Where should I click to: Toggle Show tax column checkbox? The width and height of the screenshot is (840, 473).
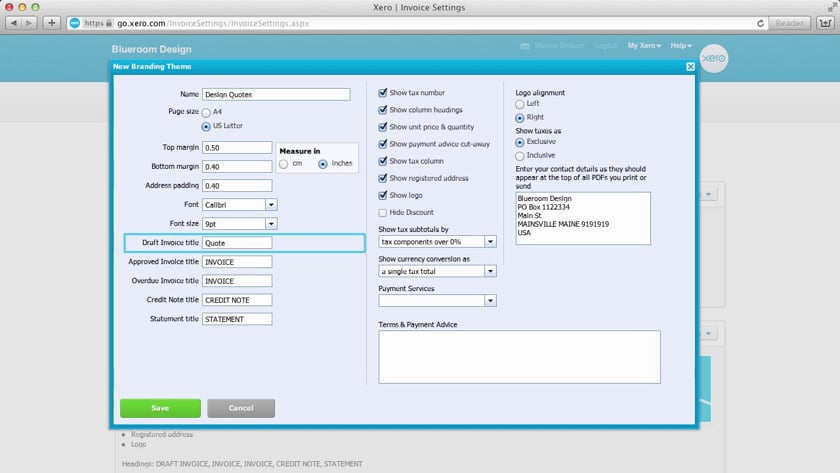[x=382, y=161]
